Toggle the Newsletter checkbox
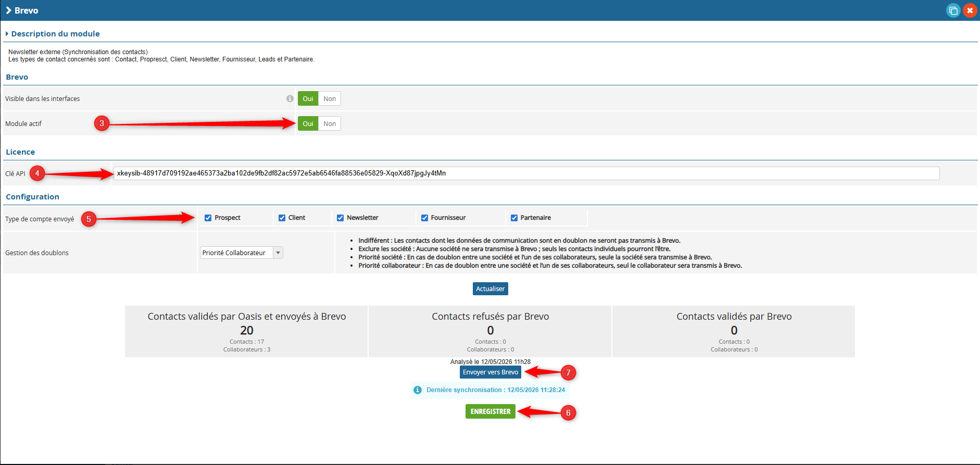This screenshot has width=980, height=465. (341, 218)
